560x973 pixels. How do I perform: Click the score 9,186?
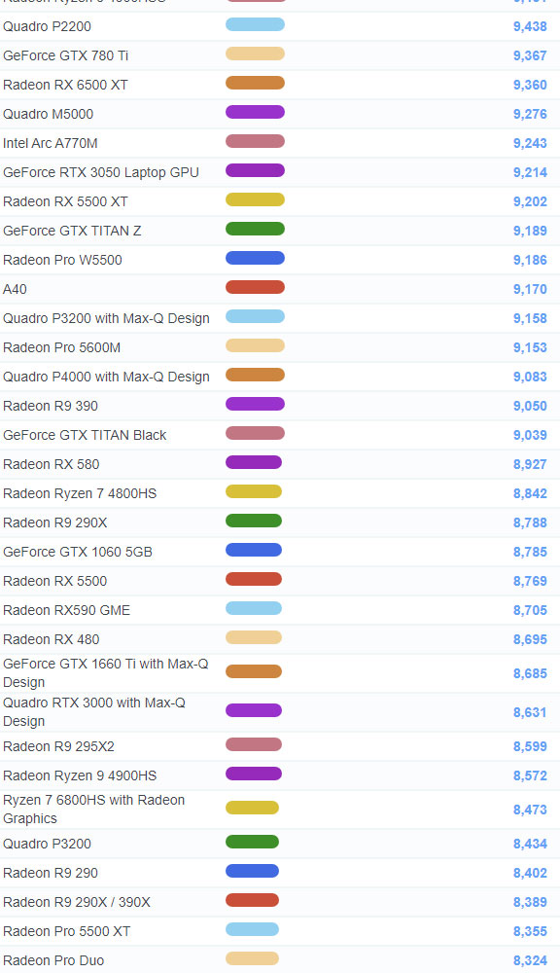[530, 260]
